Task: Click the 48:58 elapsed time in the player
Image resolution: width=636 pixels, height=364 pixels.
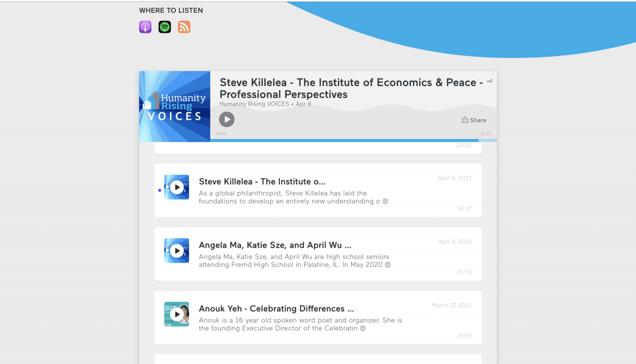Action: click(221, 134)
